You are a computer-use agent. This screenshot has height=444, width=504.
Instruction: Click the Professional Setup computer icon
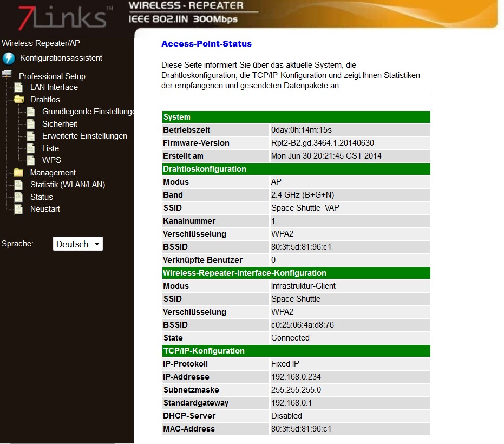(7, 75)
